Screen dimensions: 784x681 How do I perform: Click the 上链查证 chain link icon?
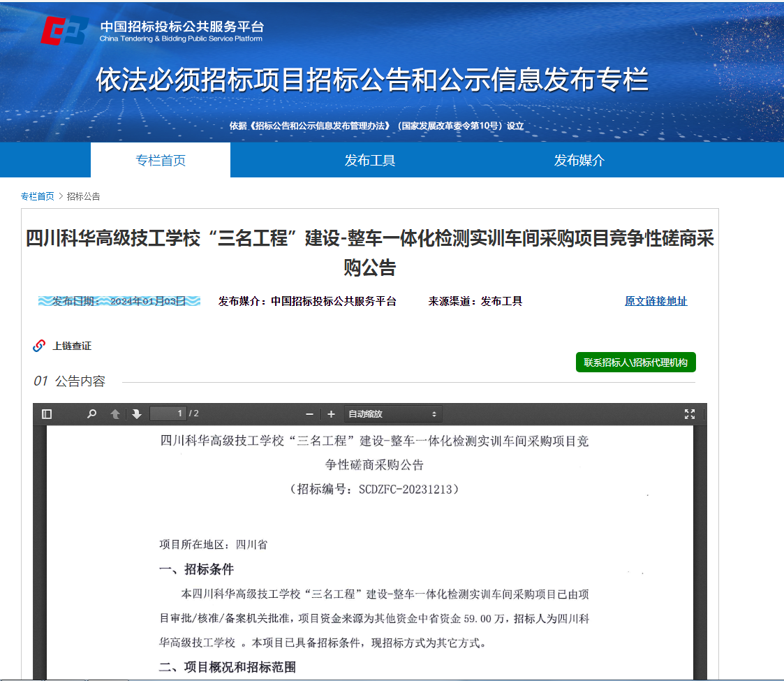click(x=39, y=346)
